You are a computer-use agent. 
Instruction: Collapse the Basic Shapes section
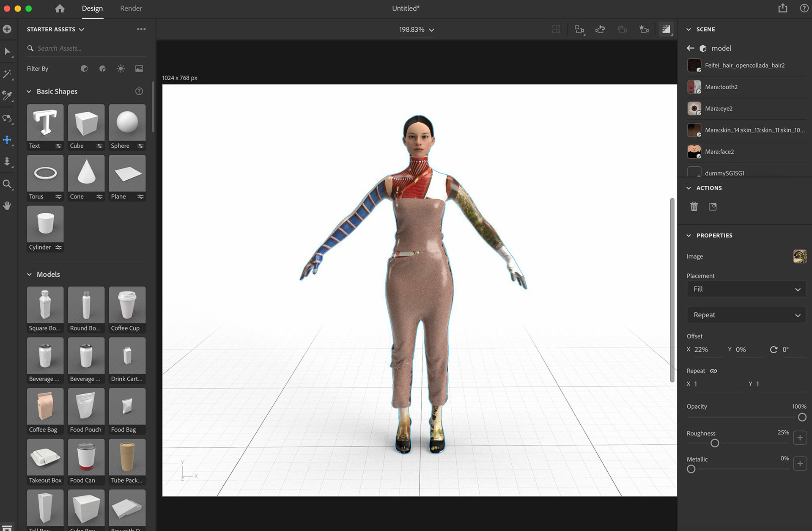[29, 91]
